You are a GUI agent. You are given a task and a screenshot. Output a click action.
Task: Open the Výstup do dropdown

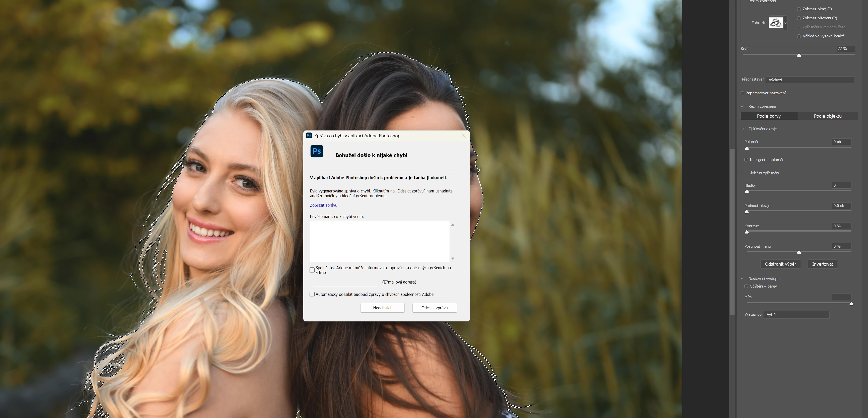coord(797,315)
